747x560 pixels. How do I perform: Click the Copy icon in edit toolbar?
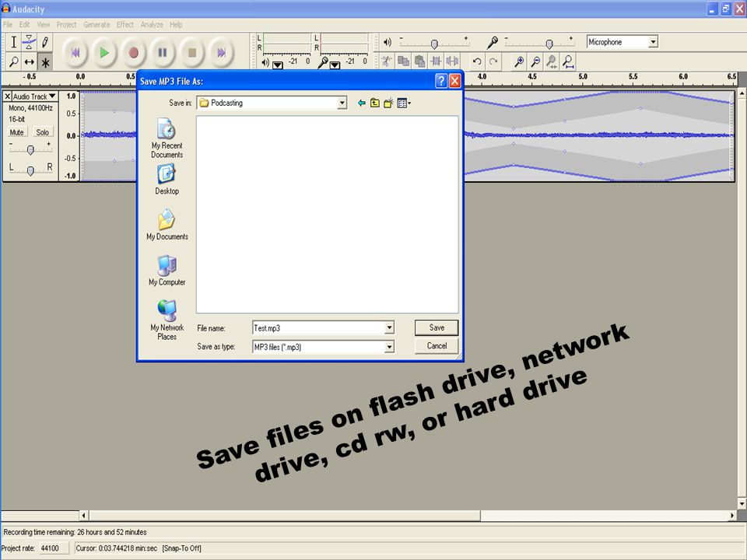pos(404,61)
